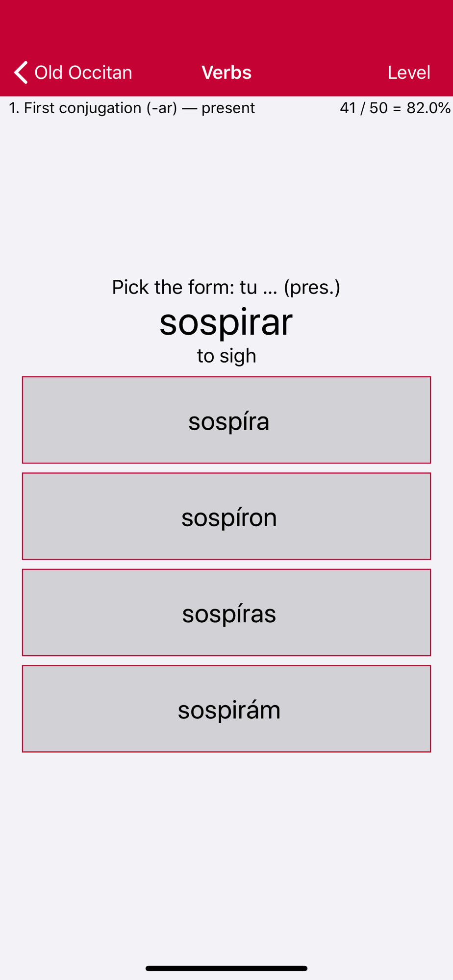The height and width of the screenshot is (980, 453).
Task: Choose the answer sospíron
Action: (x=226, y=516)
